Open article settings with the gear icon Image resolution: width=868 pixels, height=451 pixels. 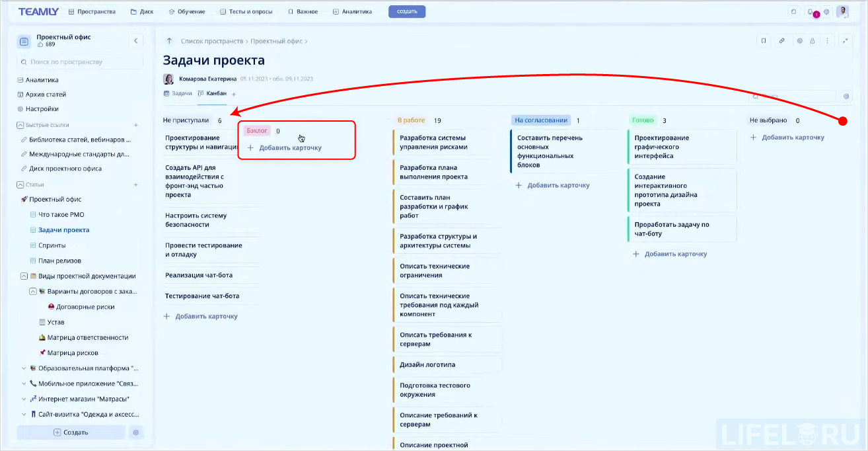pos(799,40)
